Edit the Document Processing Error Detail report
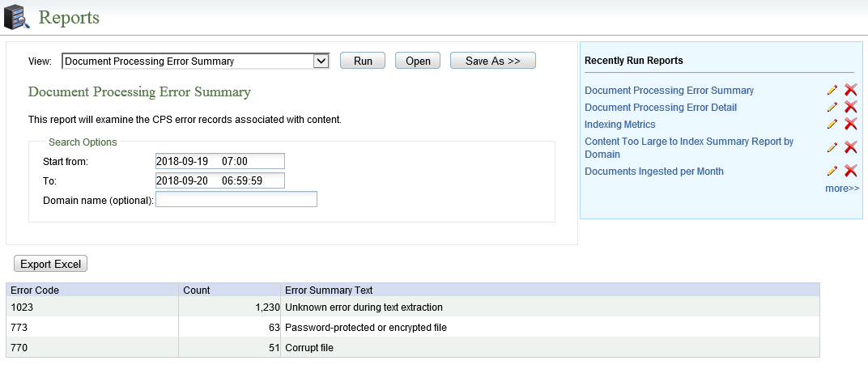868x369 pixels. click(832, 108)
